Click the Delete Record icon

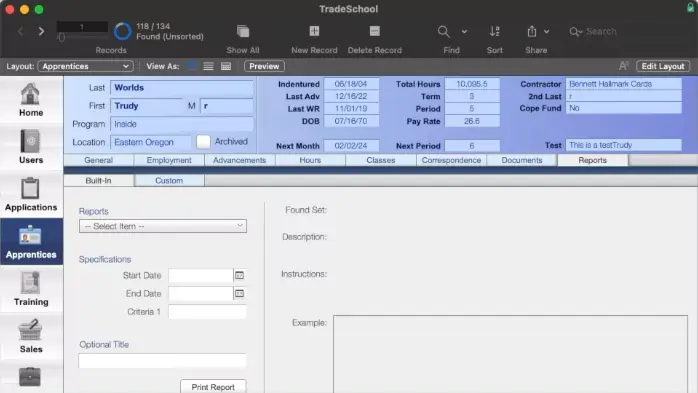pyautogui.click(x=374, y=31)
